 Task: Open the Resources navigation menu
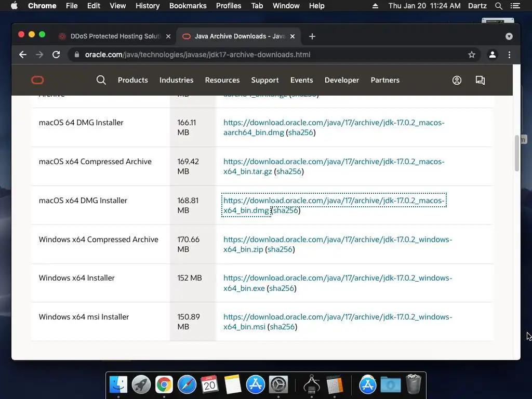pos(222,80)
